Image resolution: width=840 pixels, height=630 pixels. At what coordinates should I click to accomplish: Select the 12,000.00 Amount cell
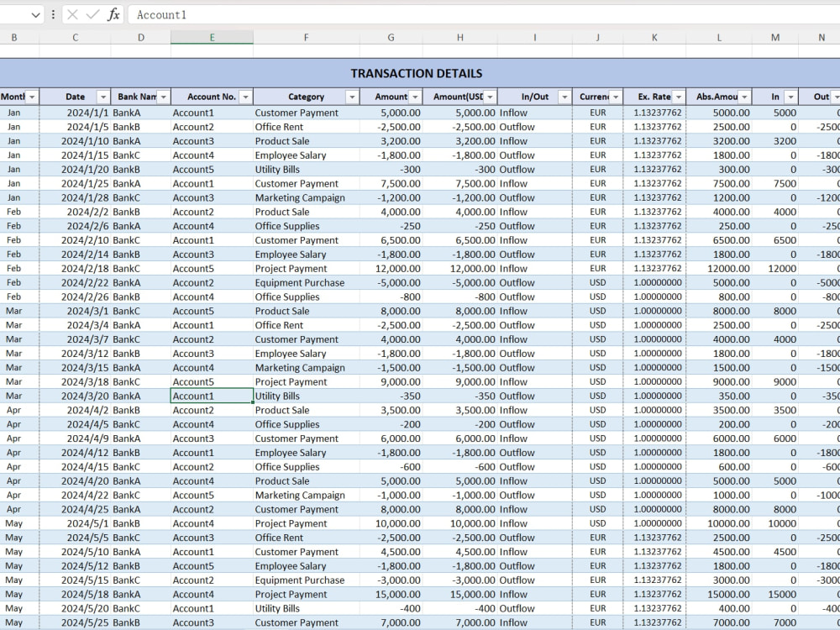391,269
